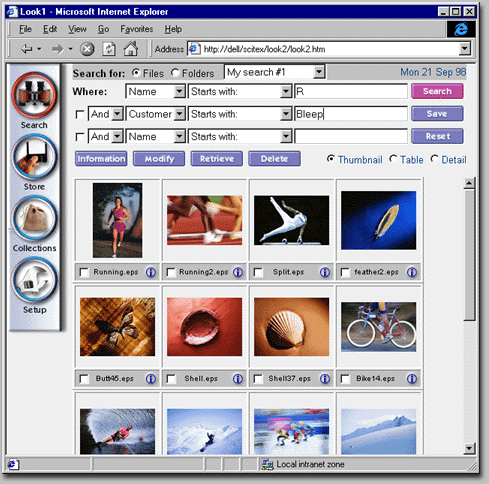Check the Shell37.eps checkbox

(258, 379)
